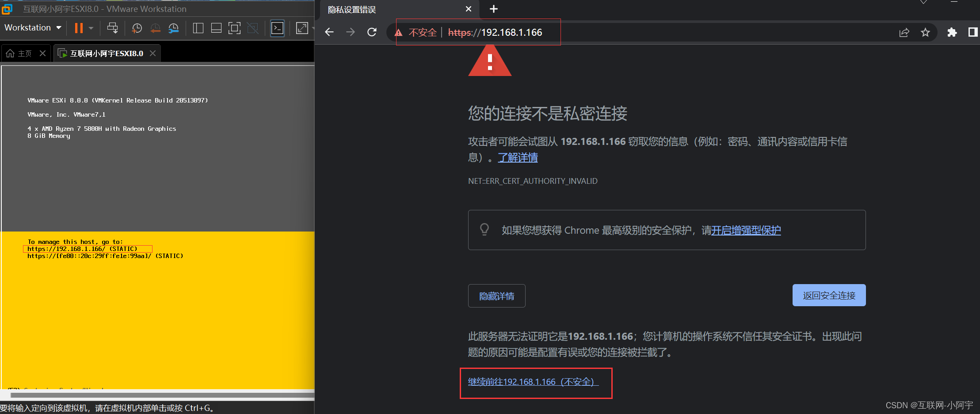The width and height of the screenshot is (980, 414).
Task: Toggle the thumbnail bar layout view
Action: 216,28
